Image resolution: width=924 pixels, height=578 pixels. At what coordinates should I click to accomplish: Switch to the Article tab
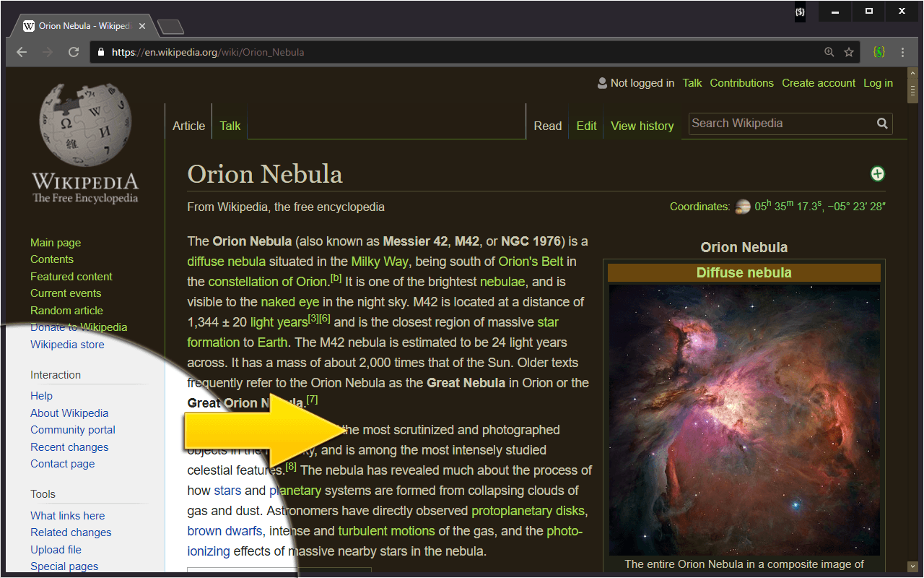pyautogui.click(x=189, y=126)
